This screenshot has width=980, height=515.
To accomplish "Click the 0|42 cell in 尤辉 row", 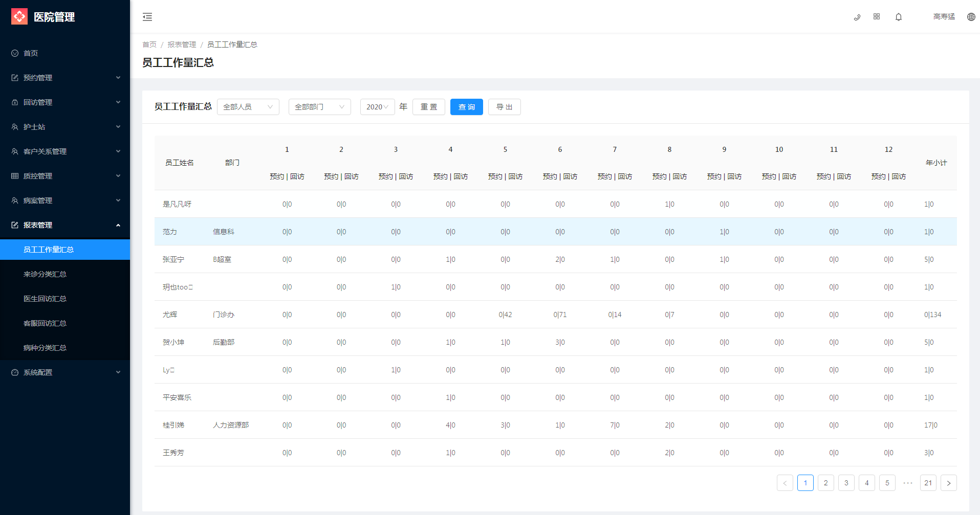I will coord(505,315).
